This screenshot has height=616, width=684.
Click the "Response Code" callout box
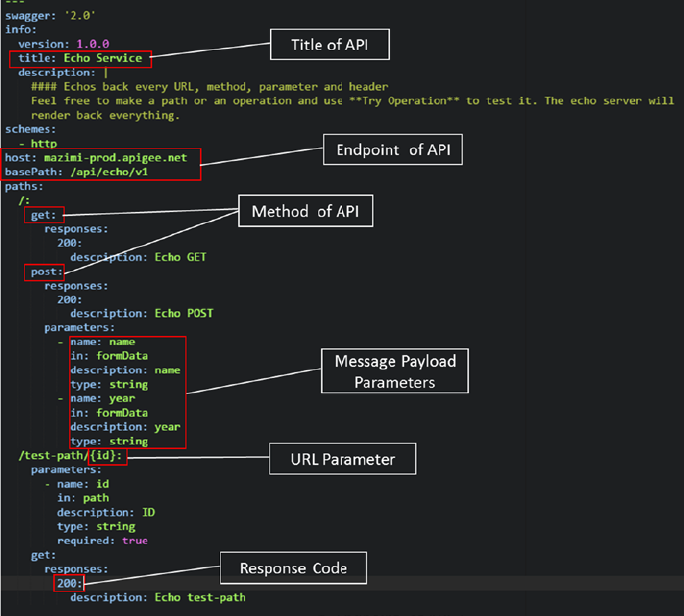coord(293,568)
